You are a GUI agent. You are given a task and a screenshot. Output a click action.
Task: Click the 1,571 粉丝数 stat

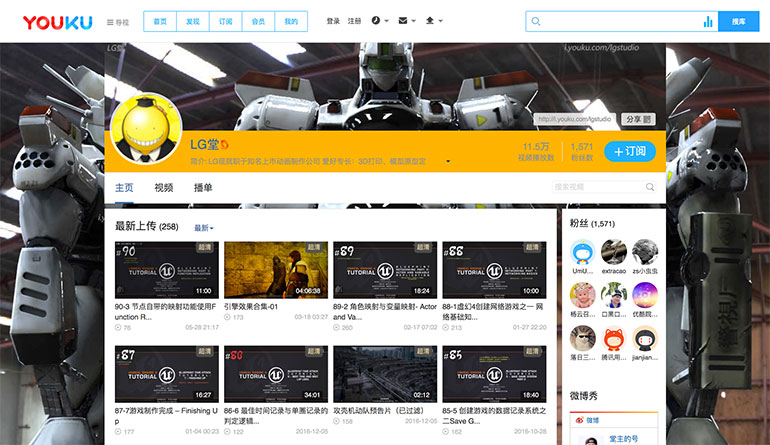[x=581, y=151]
